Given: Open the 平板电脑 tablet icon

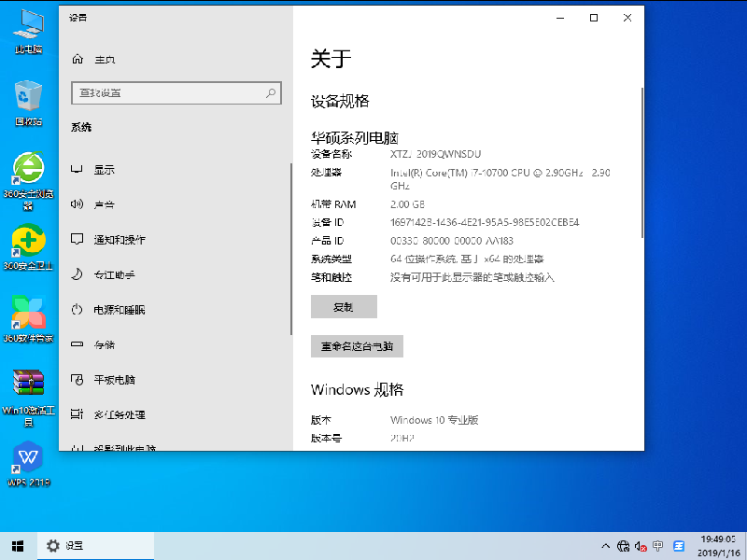Looking at the screenshot, I should click(77, 380).
